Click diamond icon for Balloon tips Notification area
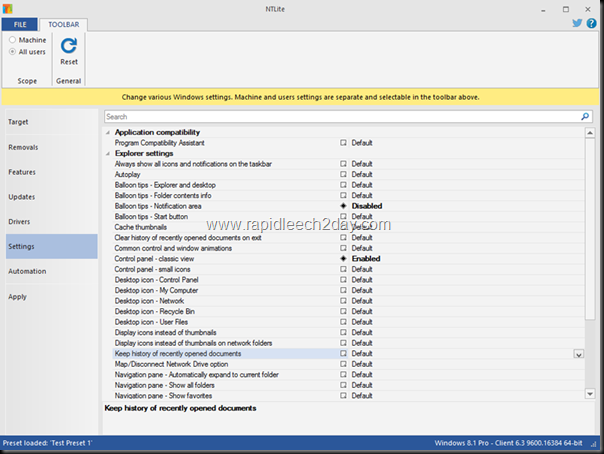 click(343, 206)
